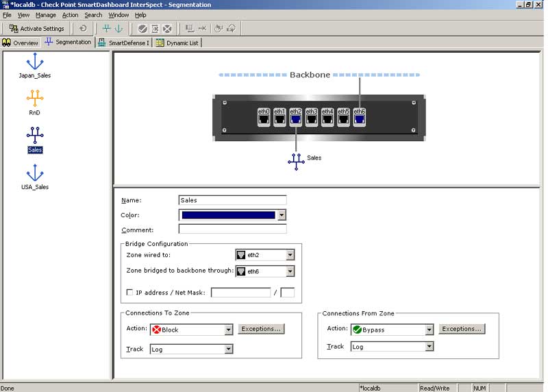Open the View menu

(x=23, y=15)
